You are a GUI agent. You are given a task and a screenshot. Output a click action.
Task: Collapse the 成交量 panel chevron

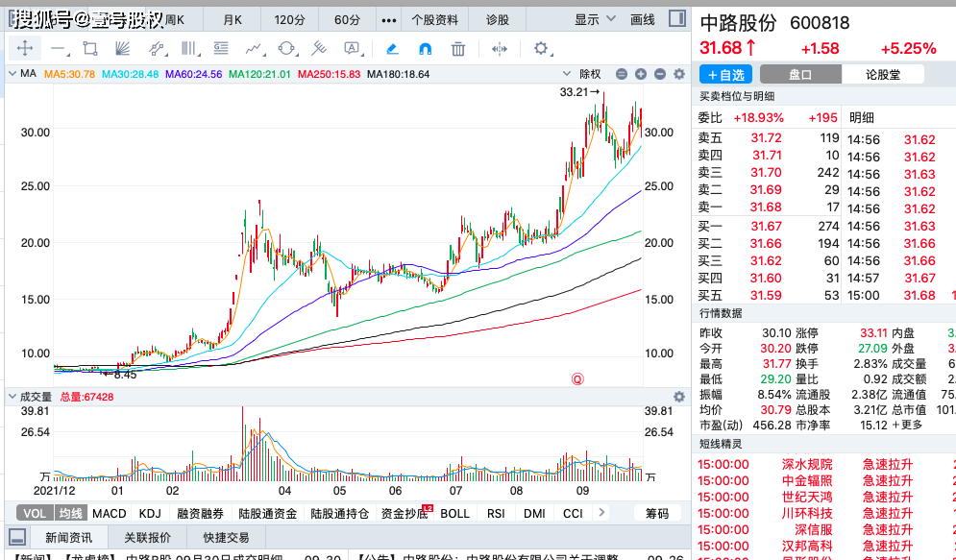pyautogui.click(x=12, y=397)
